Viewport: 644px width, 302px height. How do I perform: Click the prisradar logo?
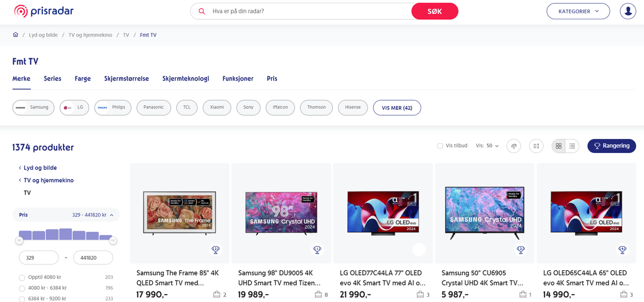[x=44, y=11]
